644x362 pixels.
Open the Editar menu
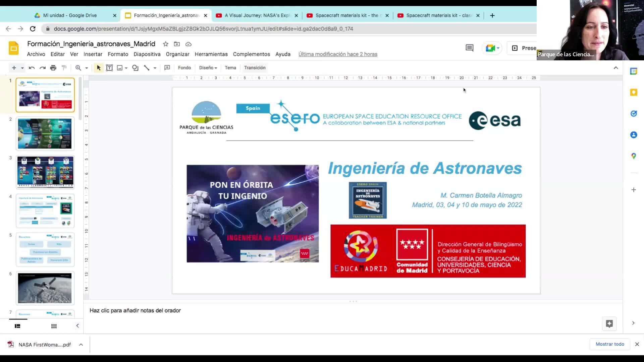point(58,54)
